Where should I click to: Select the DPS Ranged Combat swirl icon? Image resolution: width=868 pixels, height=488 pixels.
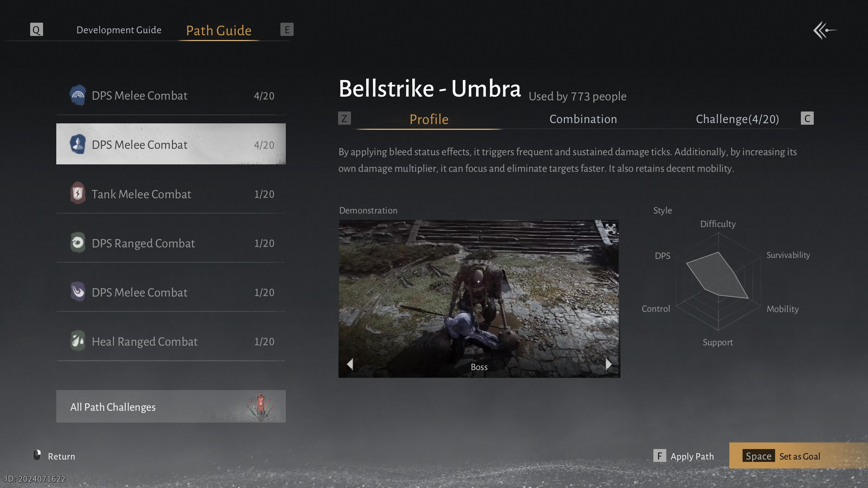tap(78, 242)
